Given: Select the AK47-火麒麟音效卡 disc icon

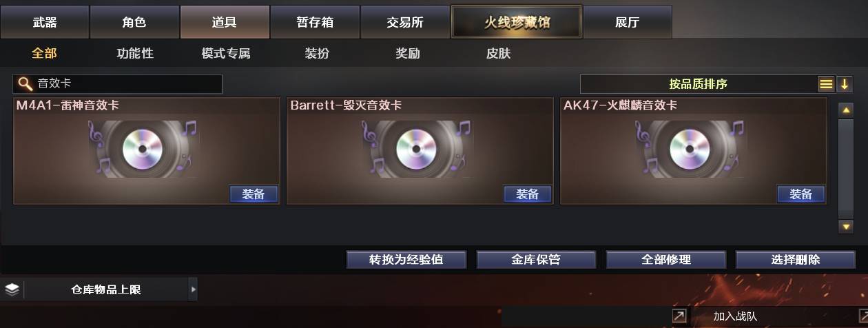Looking at the screenshot, I should [x=690, y=149].
